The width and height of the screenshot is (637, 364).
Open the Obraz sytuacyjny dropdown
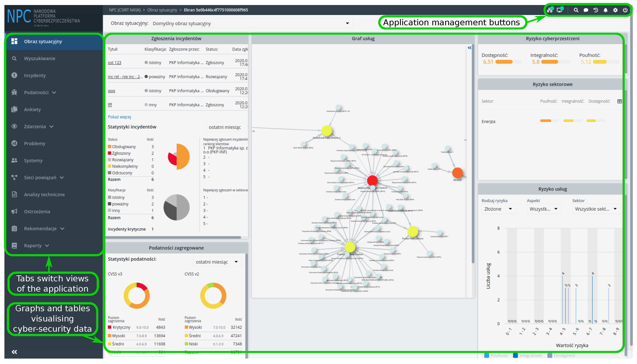pyautogui.click(x=251, y=23)
